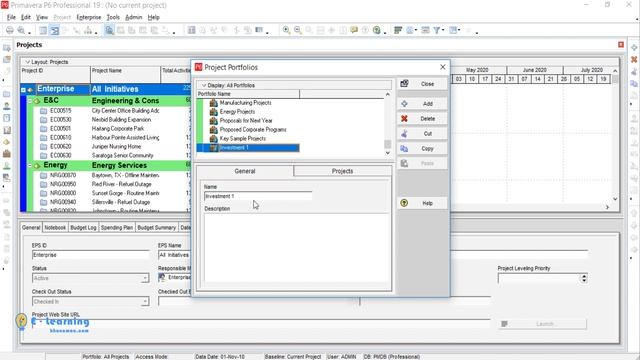This screenshot has width=640, height=360.
Task: Open the File menu
Action: point(11,17)
